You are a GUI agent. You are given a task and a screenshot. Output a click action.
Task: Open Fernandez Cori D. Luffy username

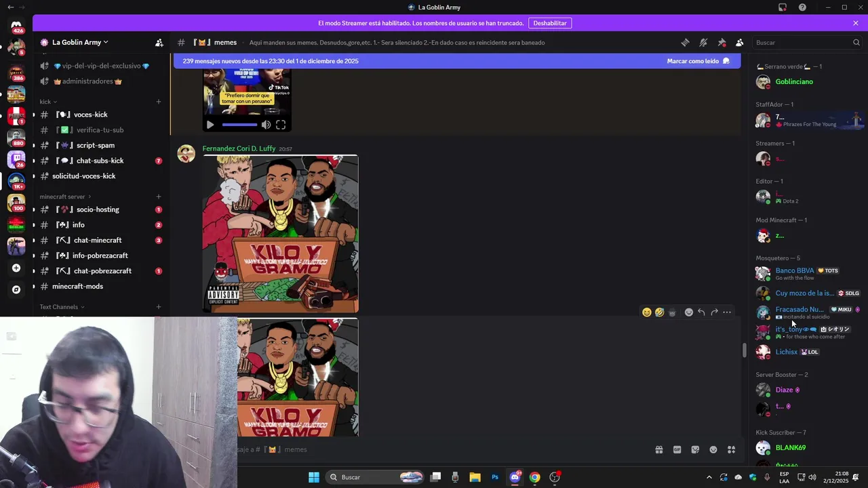pyautogui.click(x=239, y=148)
